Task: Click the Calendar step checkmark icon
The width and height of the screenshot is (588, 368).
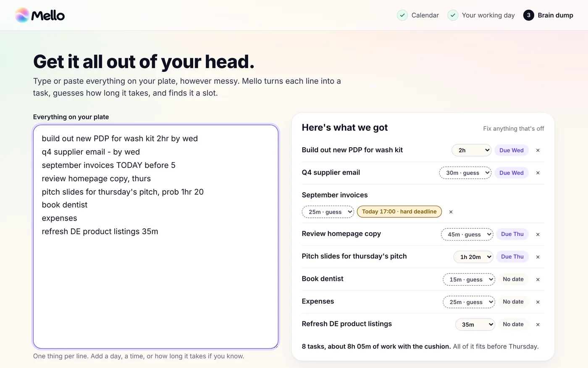Action: pos(402,15)
